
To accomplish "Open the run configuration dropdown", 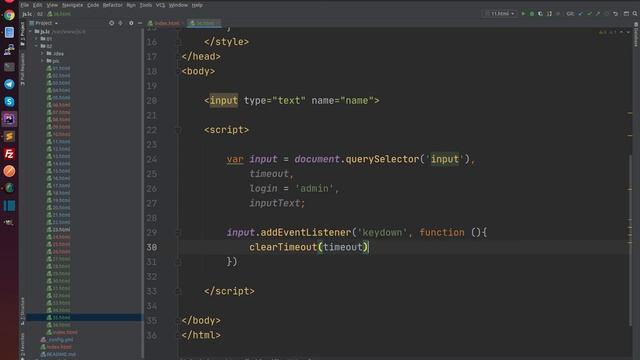I will [x=501, y=14].
